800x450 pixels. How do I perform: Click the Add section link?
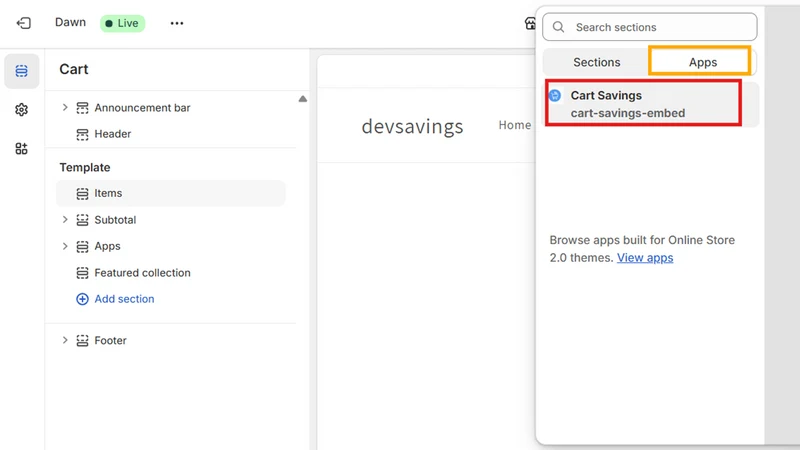click(x=124, y=299)
